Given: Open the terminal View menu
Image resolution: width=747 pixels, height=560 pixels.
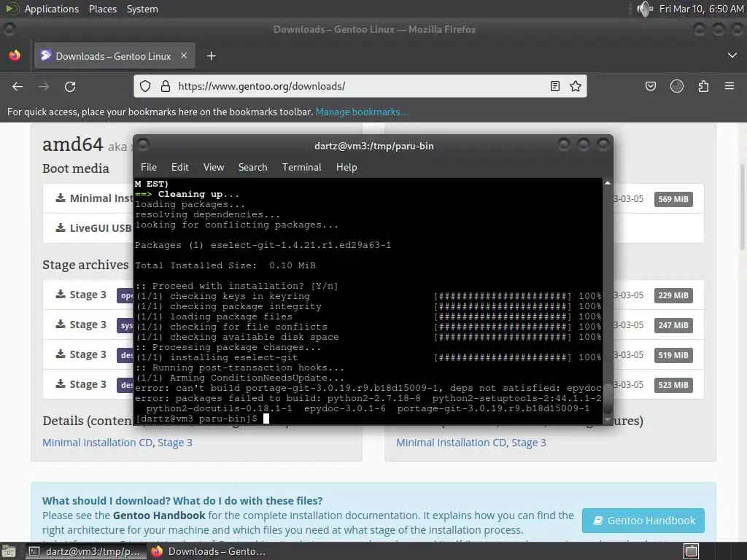Looking at the screenshot, I should click(214, 167).
